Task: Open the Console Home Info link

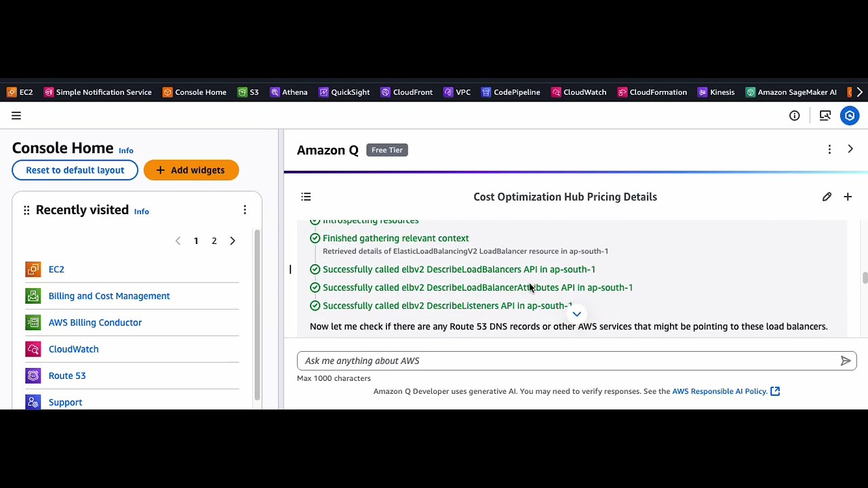Action: [126, 150]
